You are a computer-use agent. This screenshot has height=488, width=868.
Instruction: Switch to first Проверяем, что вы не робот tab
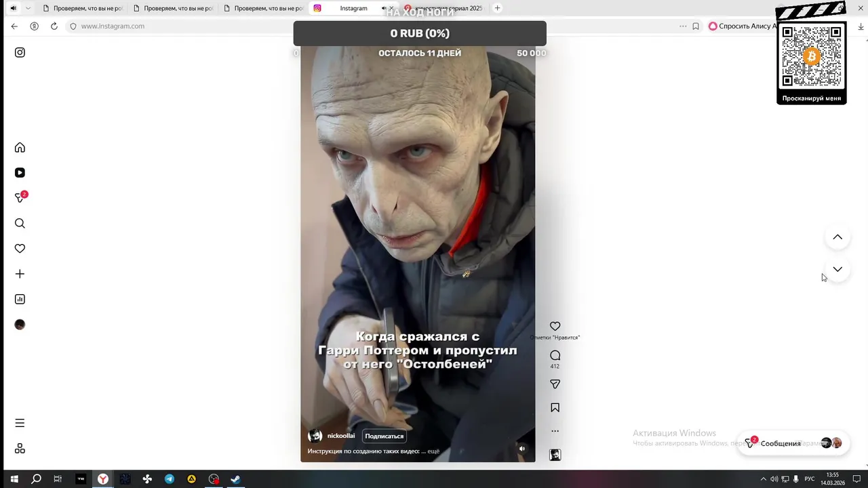click(x=83, y=8)
